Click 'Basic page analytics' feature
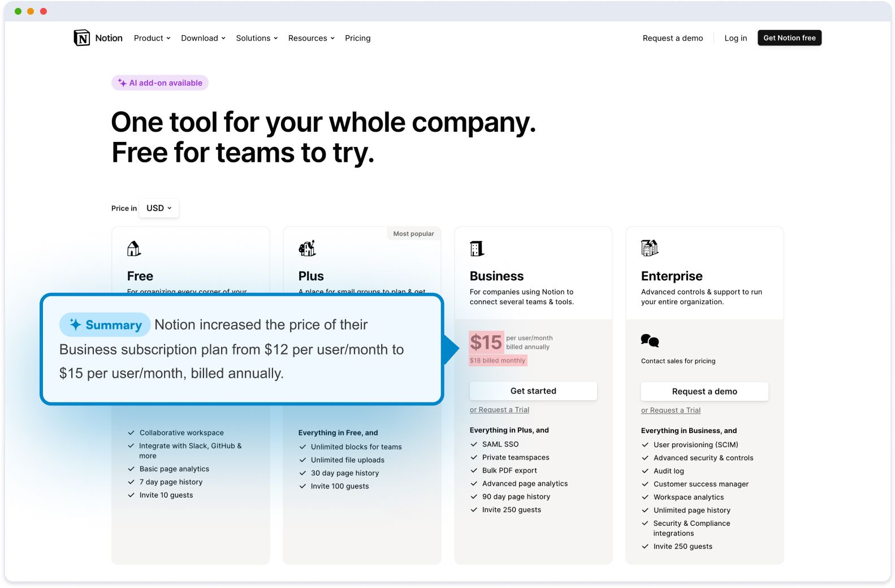 [174, 469]
